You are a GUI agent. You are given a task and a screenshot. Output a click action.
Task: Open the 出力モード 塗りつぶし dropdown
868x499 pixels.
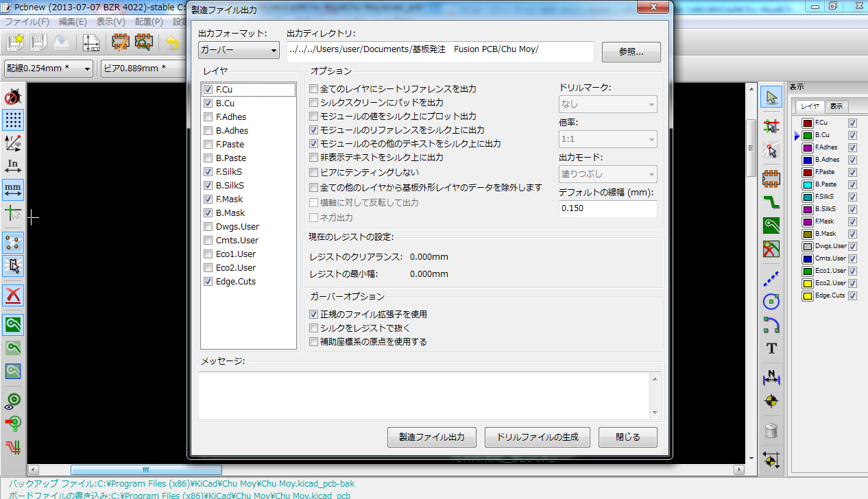tap(608, 174)
